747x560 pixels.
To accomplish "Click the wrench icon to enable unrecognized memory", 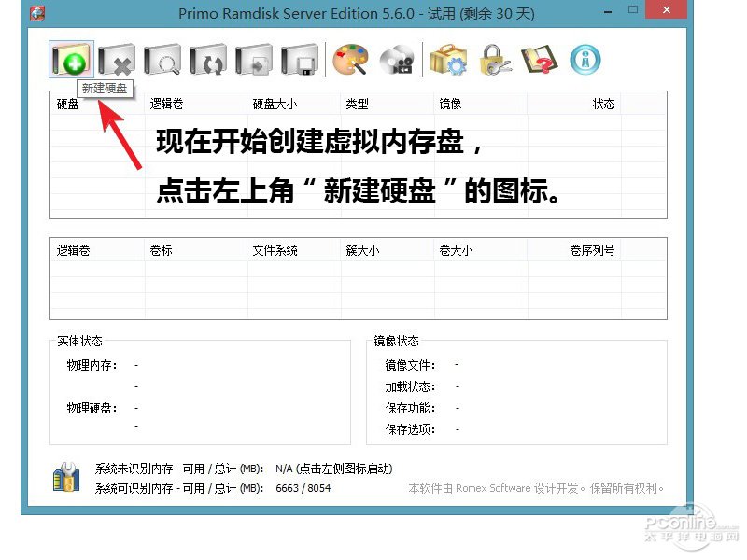I will [x=65, y=476].
